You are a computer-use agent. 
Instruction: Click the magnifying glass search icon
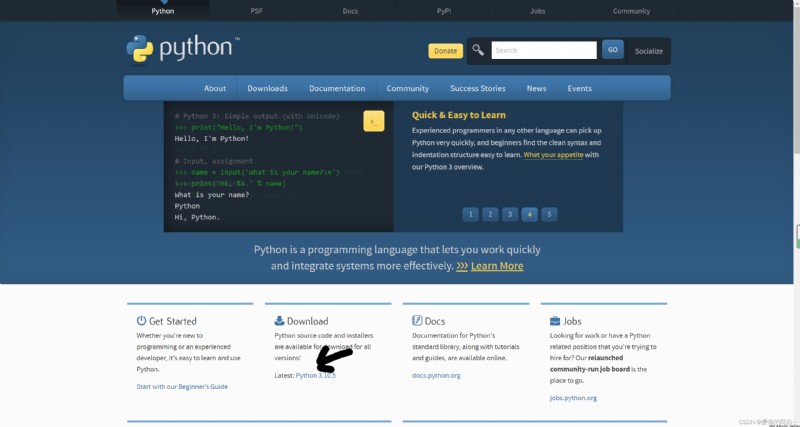pos(478,50)
